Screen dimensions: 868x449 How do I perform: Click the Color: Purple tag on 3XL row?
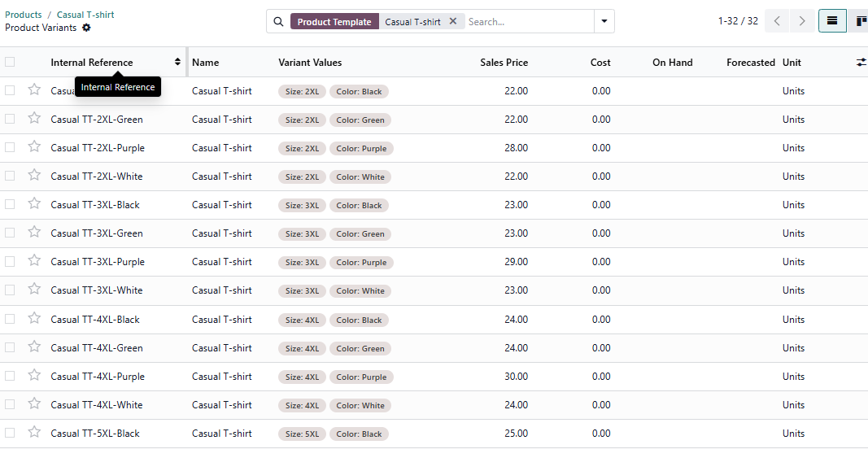[361, 263]
